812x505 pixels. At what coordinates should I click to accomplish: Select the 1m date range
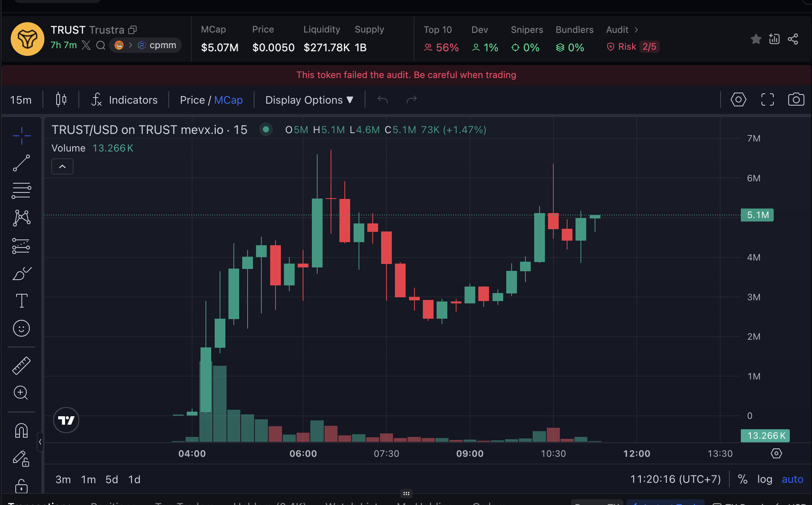(x=88, y=479)
